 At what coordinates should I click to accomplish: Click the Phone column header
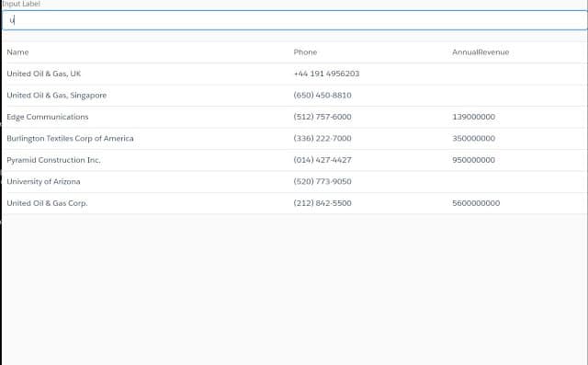pos(305,52)
